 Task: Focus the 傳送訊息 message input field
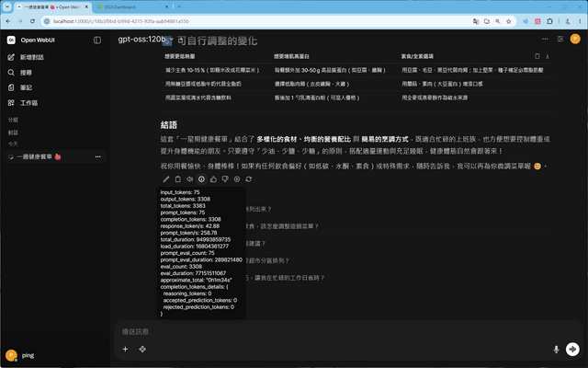[x=349, y=331]
